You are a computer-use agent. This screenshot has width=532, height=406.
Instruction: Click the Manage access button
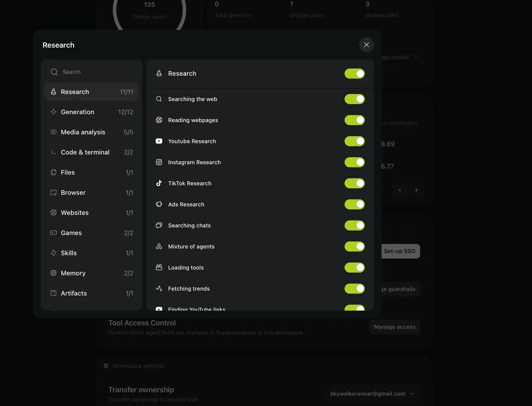395,327
